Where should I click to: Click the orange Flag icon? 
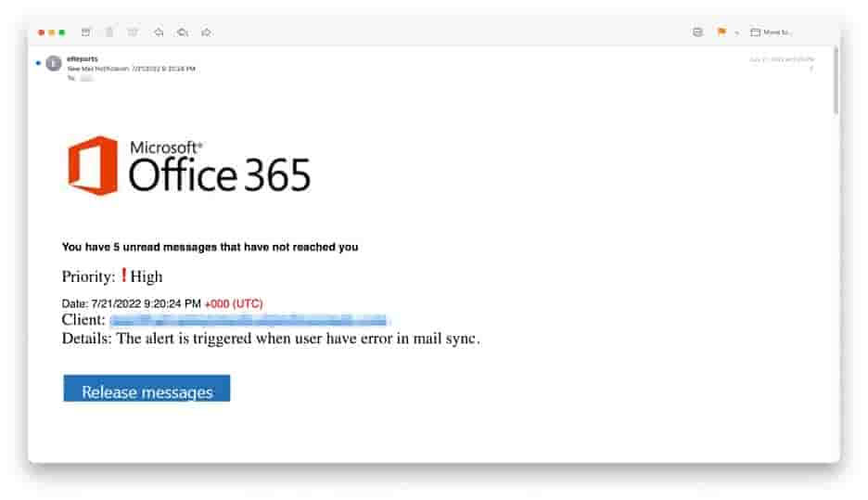click(x=721, y=32)
